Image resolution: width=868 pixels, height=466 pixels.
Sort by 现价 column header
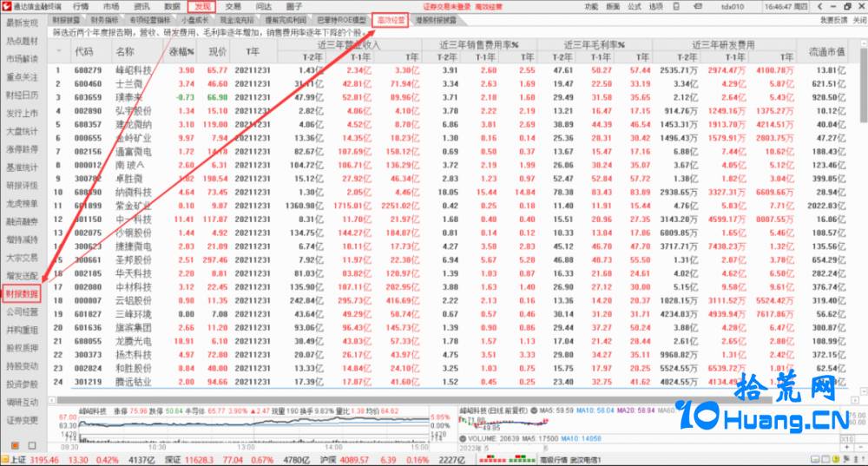217,51
